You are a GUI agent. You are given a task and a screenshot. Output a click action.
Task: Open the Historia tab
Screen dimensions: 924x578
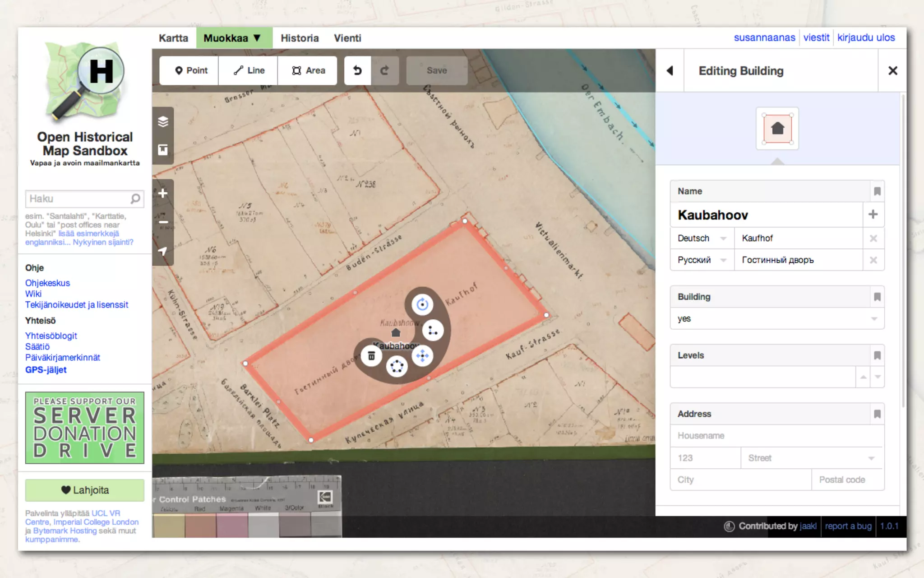[x=300, y=38]
